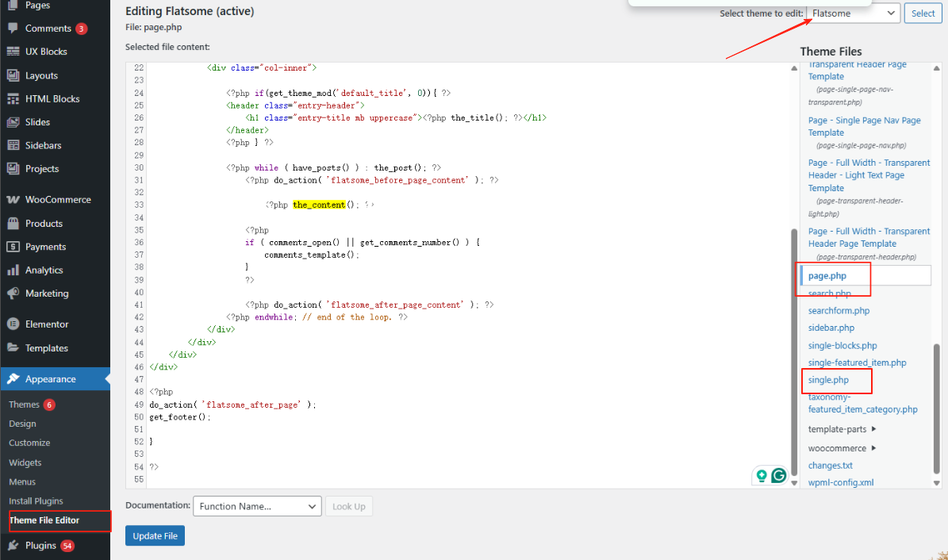Image resolution: width=948 pixels, height=560 pixels.
Task: Select the Analytics bar chart icon
Action: pyautogui.click(x=14, y=270)
